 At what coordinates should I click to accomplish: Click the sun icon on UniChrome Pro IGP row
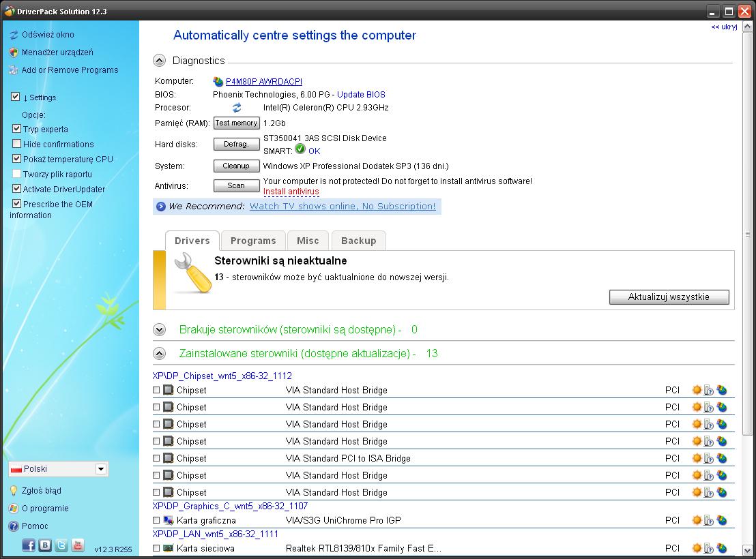tap(697, 520)
